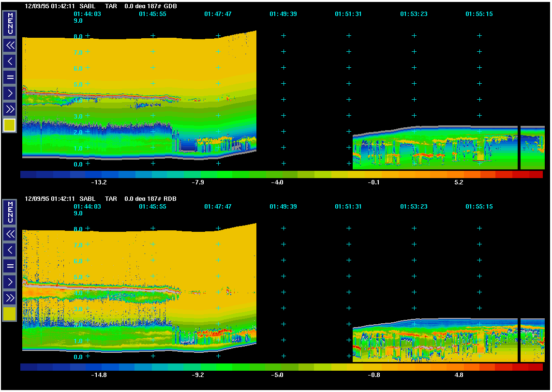Image resolution: width=552 pixels, height=392 pixels.
Task: Click the equals icon in top GDB panel
Action: [10, 77]
